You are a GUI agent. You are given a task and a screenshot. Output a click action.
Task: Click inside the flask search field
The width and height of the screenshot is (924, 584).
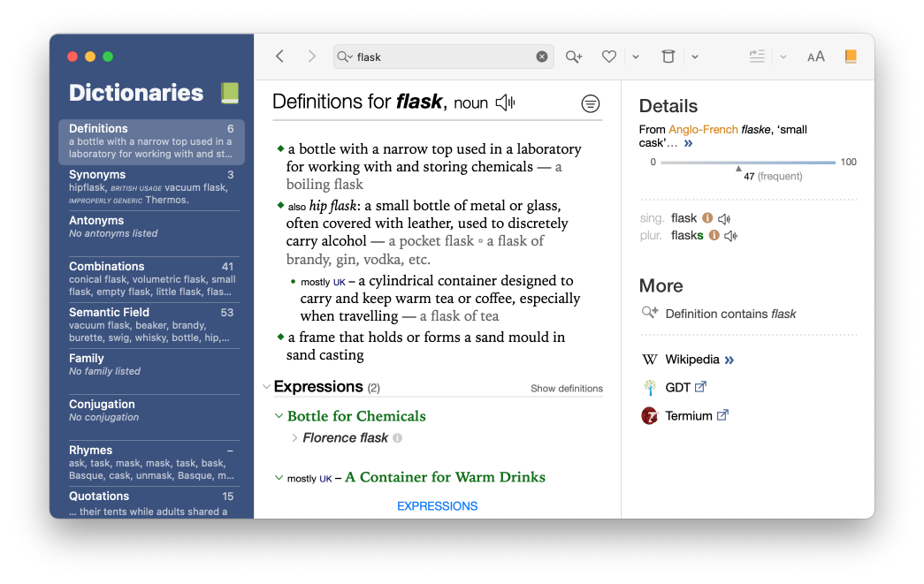point(442,57)
